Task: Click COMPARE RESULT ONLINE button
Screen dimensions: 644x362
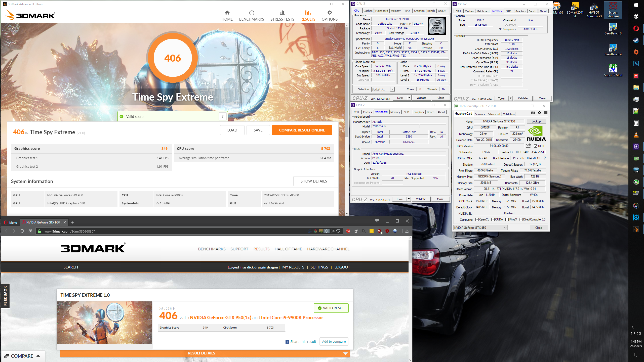Action: pos(302,130)
